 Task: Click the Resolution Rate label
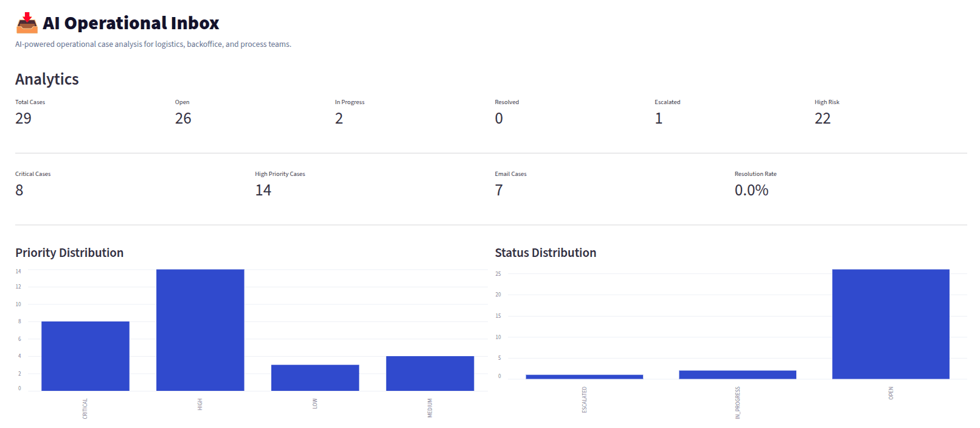[x=756, y=174]
